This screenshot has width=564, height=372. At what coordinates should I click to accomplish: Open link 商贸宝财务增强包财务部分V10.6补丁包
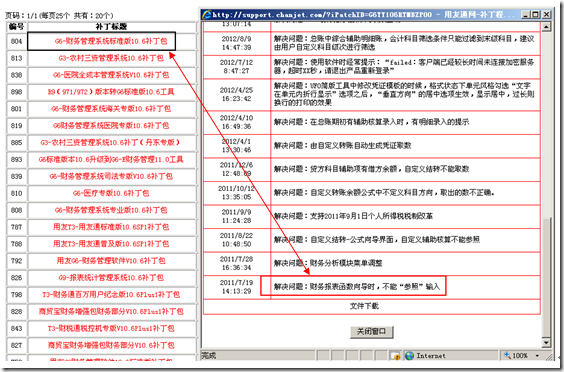pos(111,345)
